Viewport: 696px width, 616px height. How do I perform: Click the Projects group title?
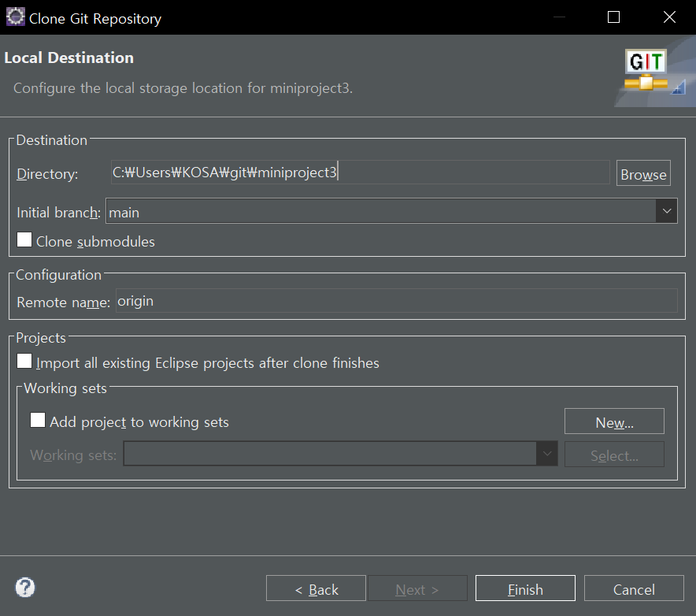pos(41,337)
